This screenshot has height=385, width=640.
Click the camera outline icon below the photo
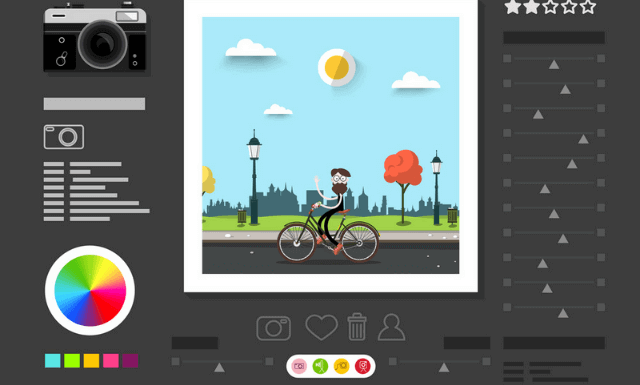(x=273, y=328)
